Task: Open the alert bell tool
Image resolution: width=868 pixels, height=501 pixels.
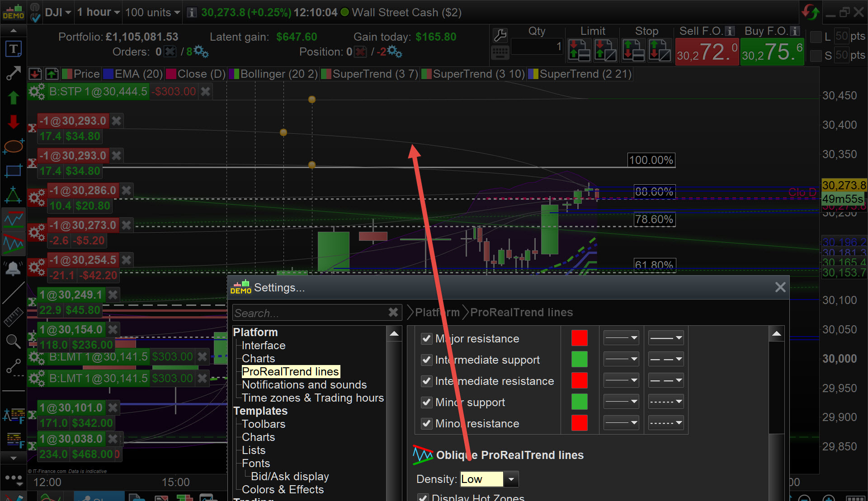Action: coord(13,269)
